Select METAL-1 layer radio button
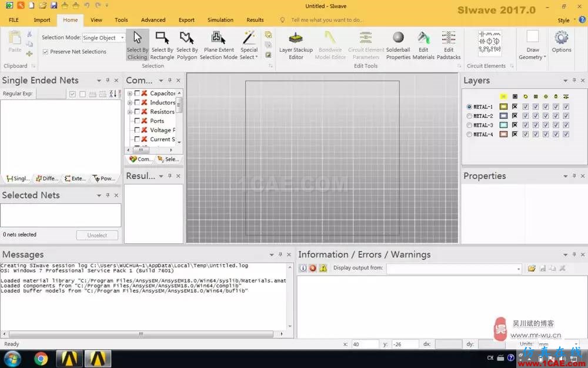This screenshot has width=588, height=368. (x=469, y=107)
